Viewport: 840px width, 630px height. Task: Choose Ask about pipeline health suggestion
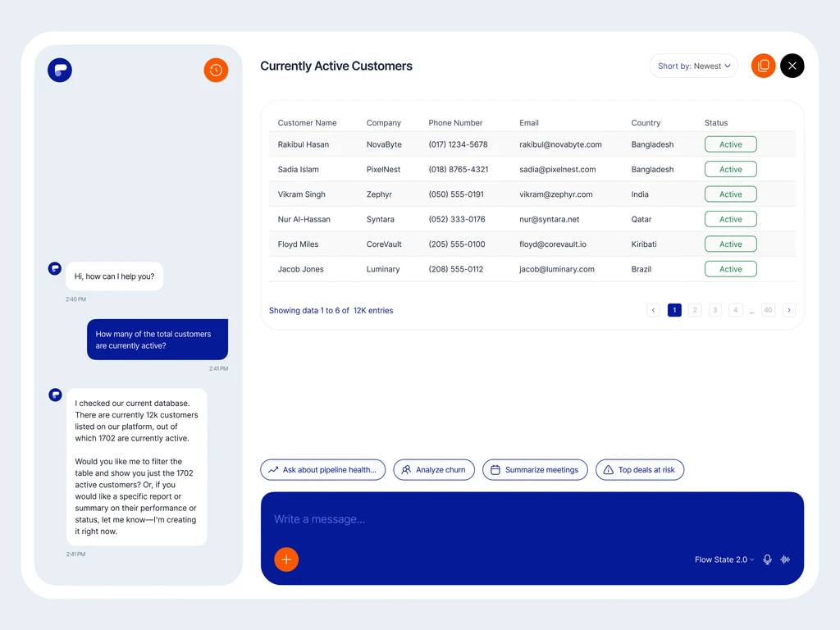coord(323,470)
